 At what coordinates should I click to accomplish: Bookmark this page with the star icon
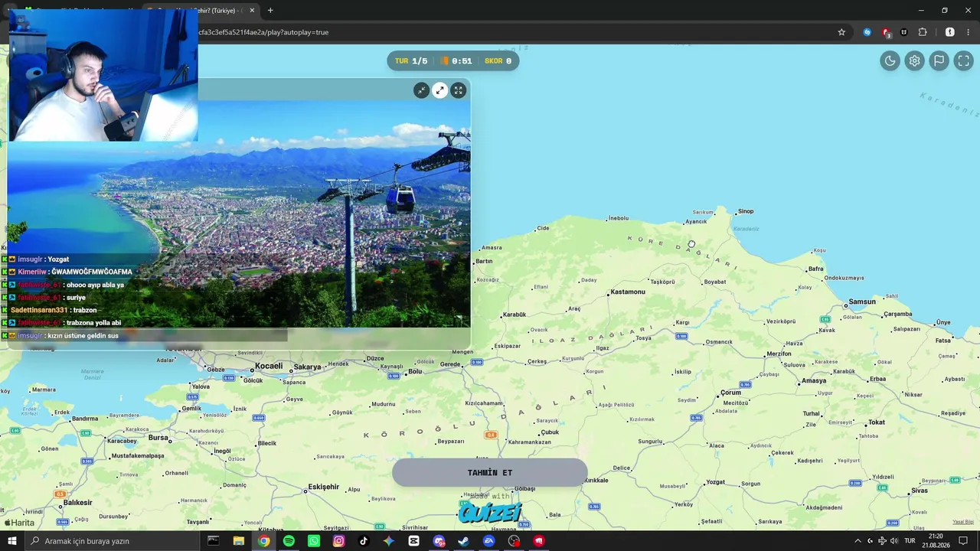tap(841, 32)
